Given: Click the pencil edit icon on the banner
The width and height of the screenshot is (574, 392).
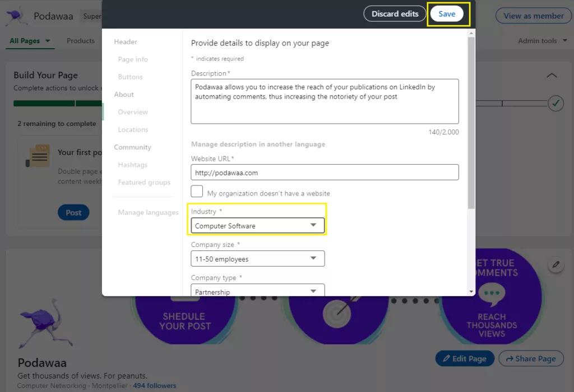Looking at the screenshot, I should (x=556, y=264).
